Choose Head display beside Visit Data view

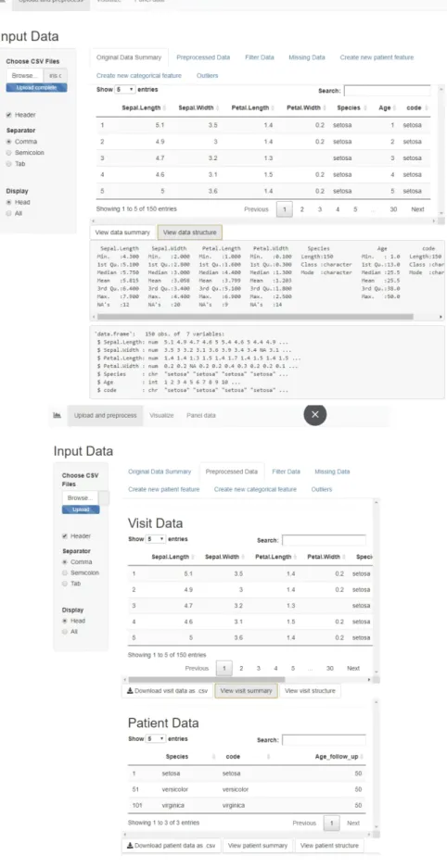65,621
